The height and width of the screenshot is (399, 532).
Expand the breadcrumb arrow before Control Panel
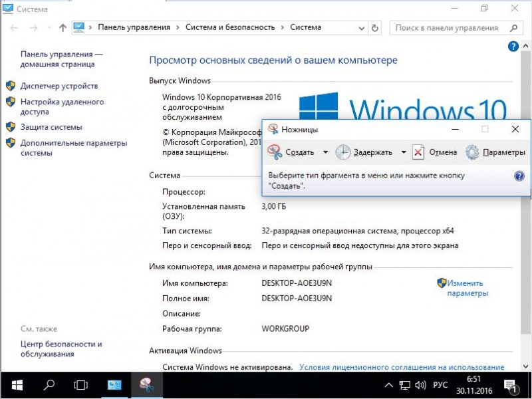90,27
